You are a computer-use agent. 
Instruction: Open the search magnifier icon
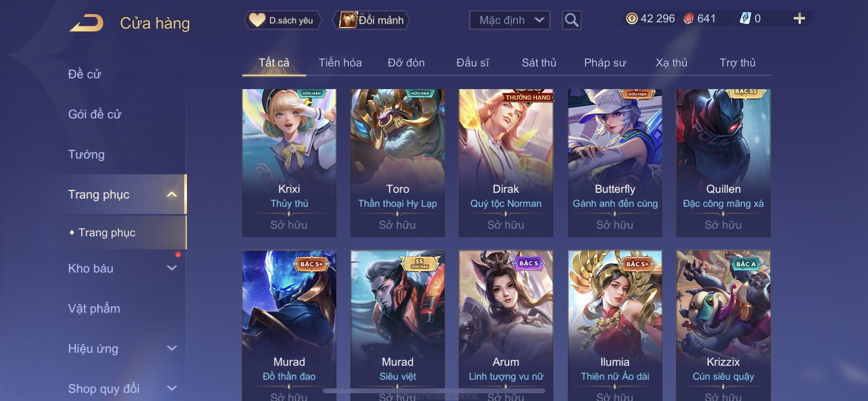(x=572, y=20)
